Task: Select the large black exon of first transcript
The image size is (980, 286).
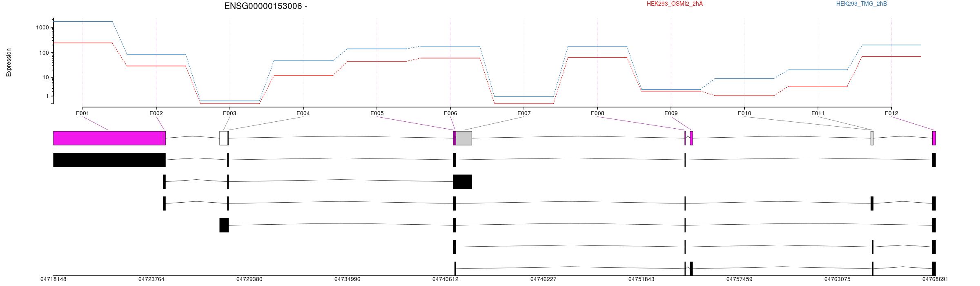Action: pos(109,160)
